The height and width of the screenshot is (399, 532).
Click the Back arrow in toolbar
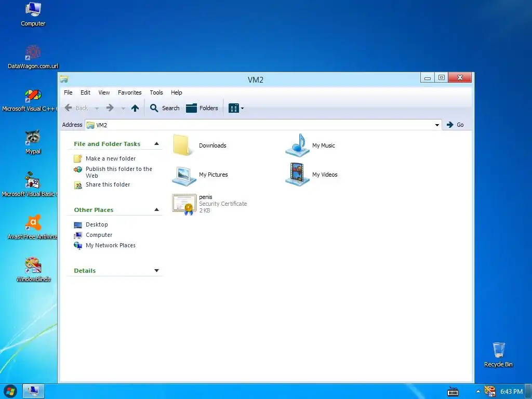[x=69, y=108]
